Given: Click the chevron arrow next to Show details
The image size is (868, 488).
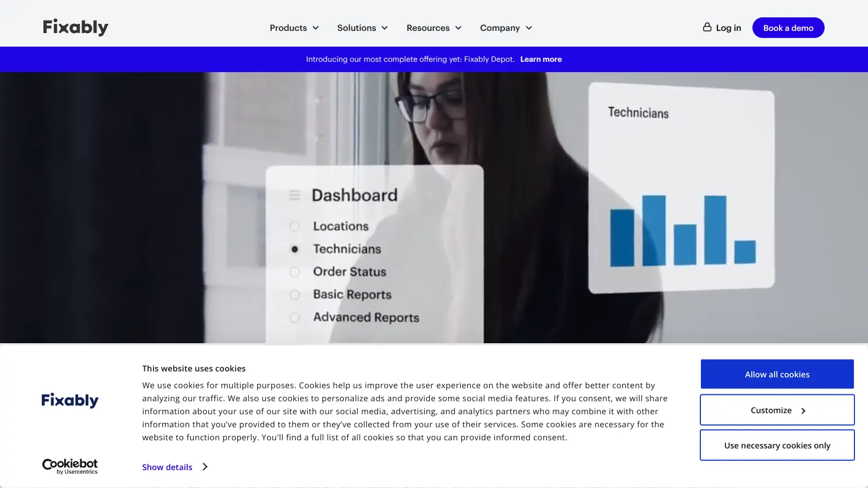Looking at the screenshot, I should click(x=205, y=467).
